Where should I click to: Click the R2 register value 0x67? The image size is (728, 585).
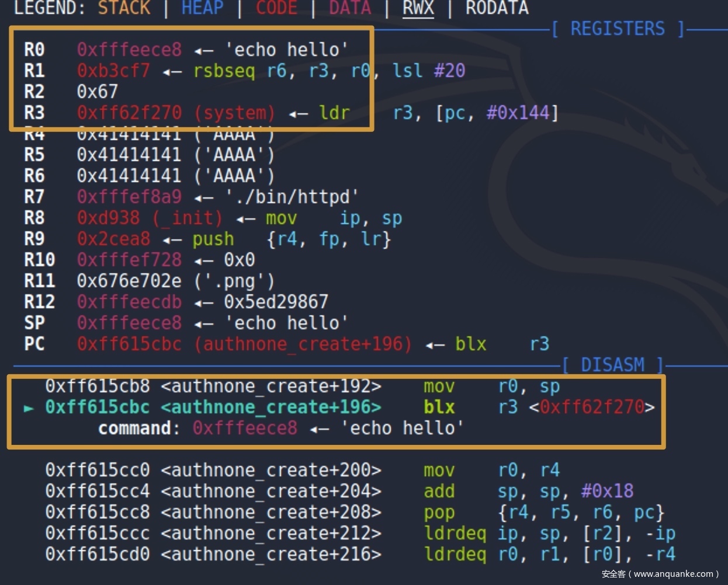pos(97,92)
